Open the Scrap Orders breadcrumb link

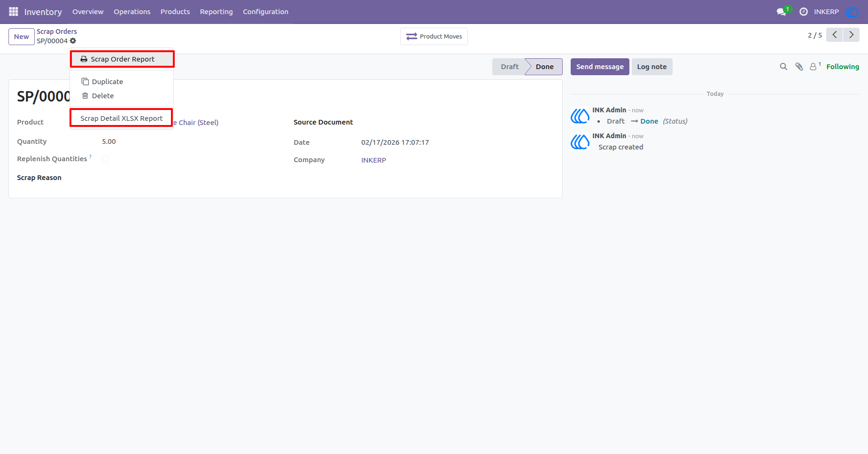pos(57,31)
